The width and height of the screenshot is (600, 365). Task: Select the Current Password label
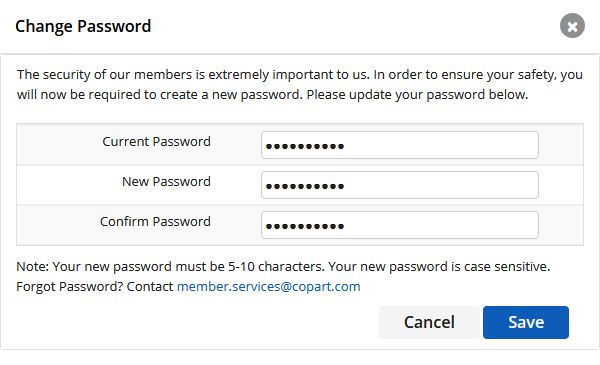(x=157, y=142)
